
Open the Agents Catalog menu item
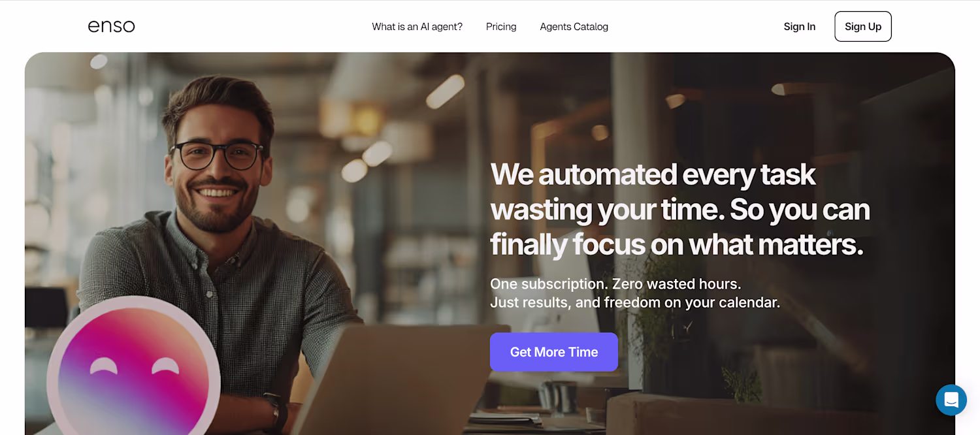pos(574,27)
